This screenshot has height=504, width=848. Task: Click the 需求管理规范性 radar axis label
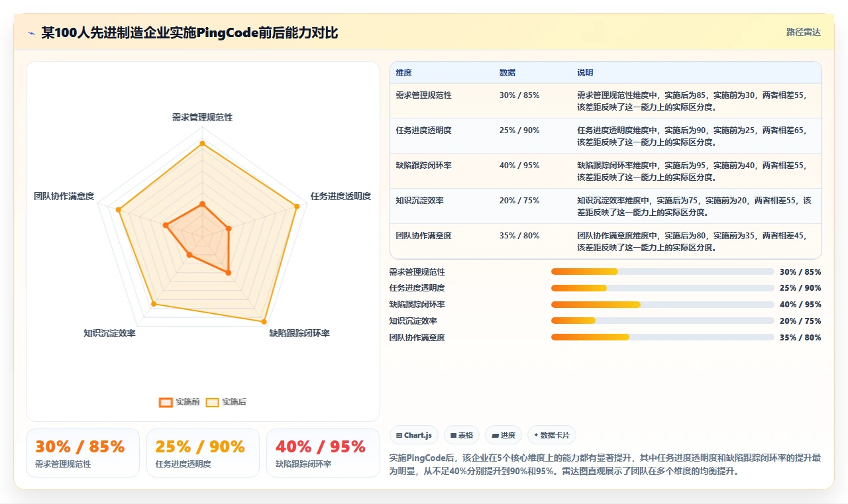[x=202, y=117]
